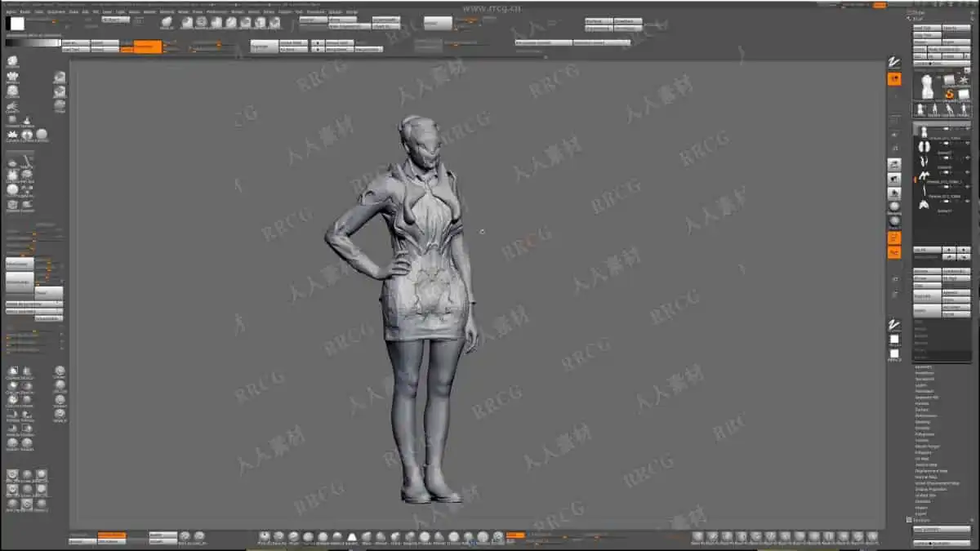
Task: Click the All High subtool button
Action: coord(956,278)
